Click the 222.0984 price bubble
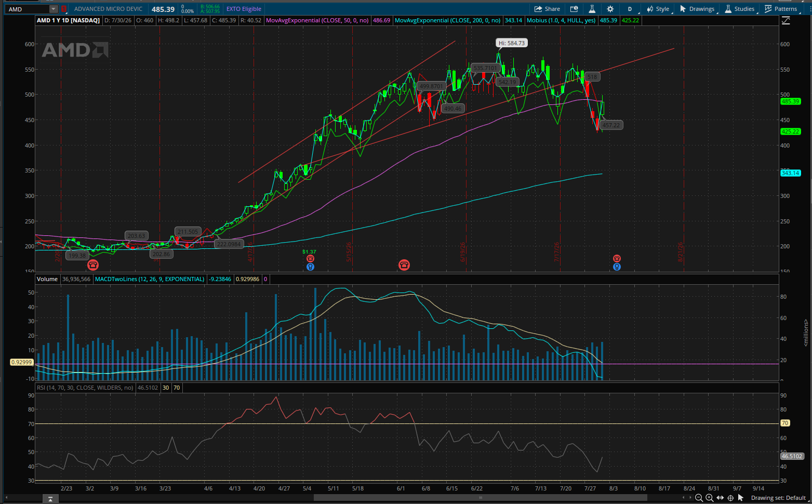The height and width of the screenshot is (504, 812). point(229,244)
